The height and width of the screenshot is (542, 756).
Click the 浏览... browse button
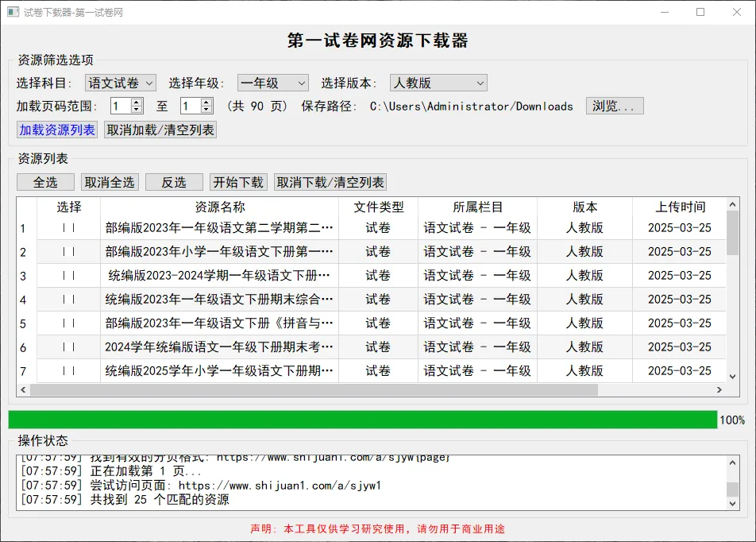pos(615,106)
